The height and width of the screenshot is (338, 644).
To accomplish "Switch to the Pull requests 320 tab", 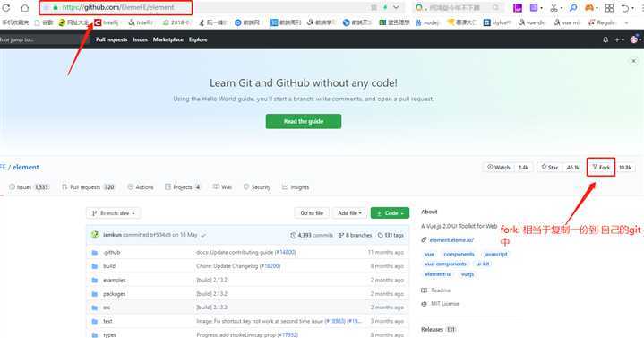I will tap(89, 187).
